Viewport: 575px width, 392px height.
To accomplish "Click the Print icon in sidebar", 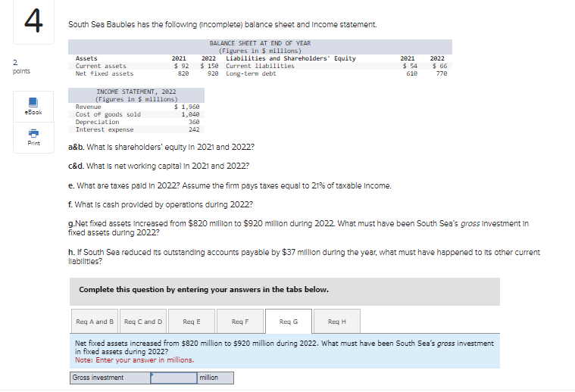I will pyautogui.click(x=33, y=138).
